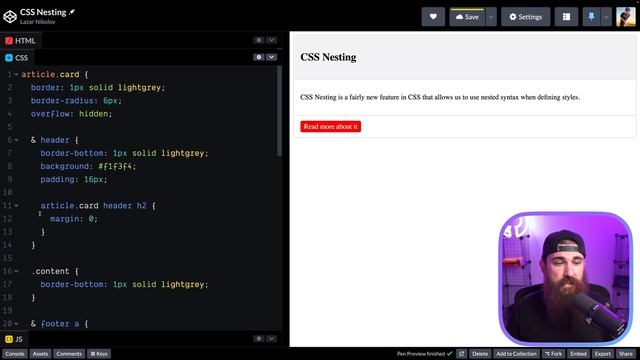This screenshot has height=360, width=640.
Task: Open JS editor settings gear
Action: (259, 339)
